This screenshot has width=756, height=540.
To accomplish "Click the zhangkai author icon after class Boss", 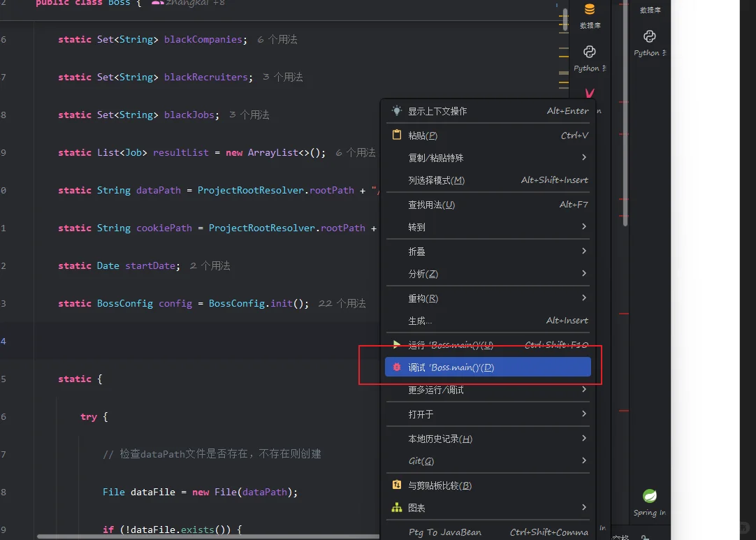I will click(157, 3).
